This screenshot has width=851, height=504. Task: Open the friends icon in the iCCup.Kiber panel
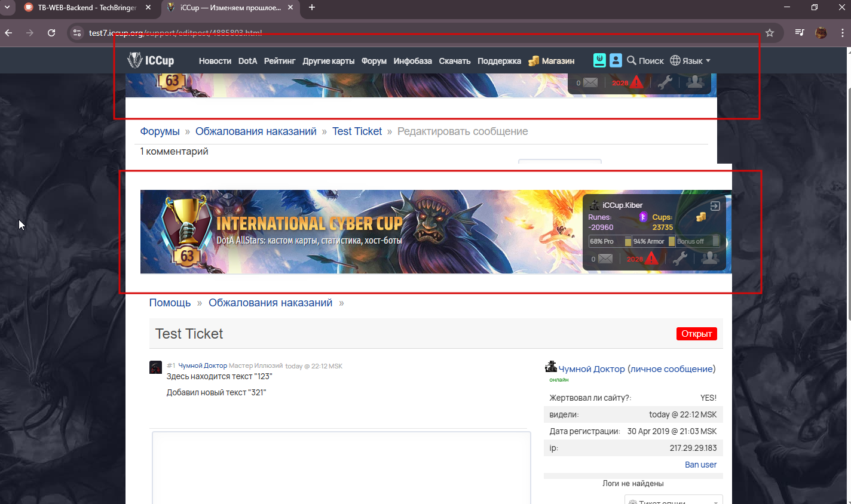(x=710, y=257)
